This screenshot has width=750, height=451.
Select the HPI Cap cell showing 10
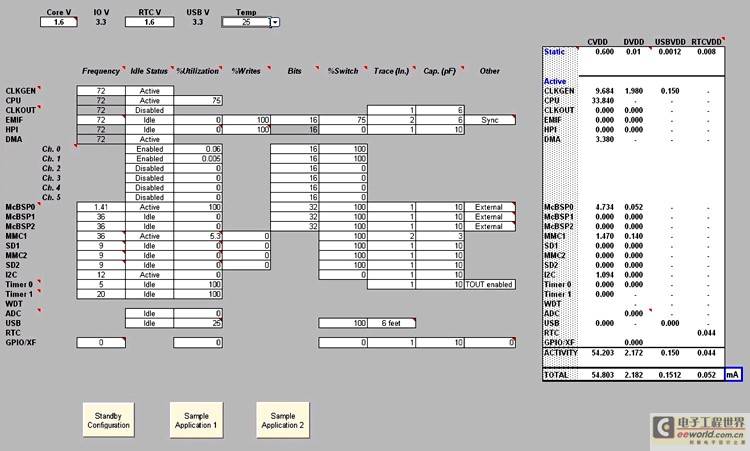440,130
